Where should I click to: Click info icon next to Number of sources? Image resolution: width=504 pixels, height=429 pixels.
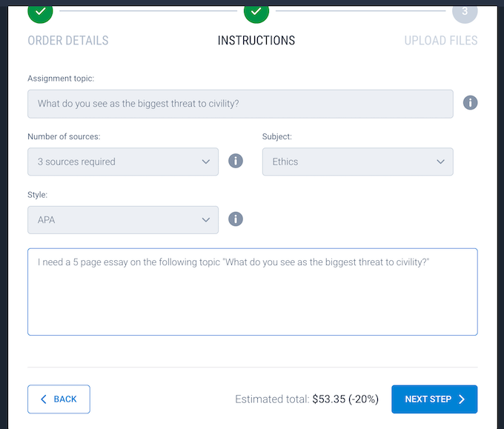[236, 161]
